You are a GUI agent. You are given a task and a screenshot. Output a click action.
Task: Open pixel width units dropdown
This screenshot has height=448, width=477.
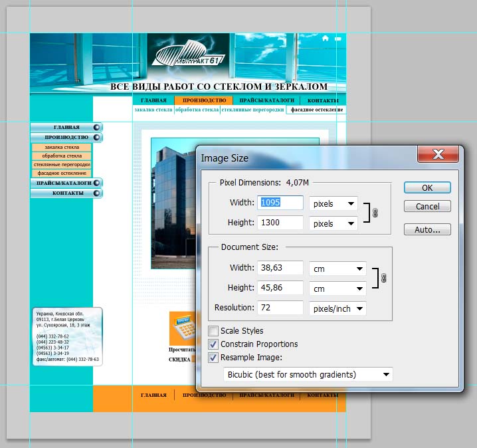point(333,203)
